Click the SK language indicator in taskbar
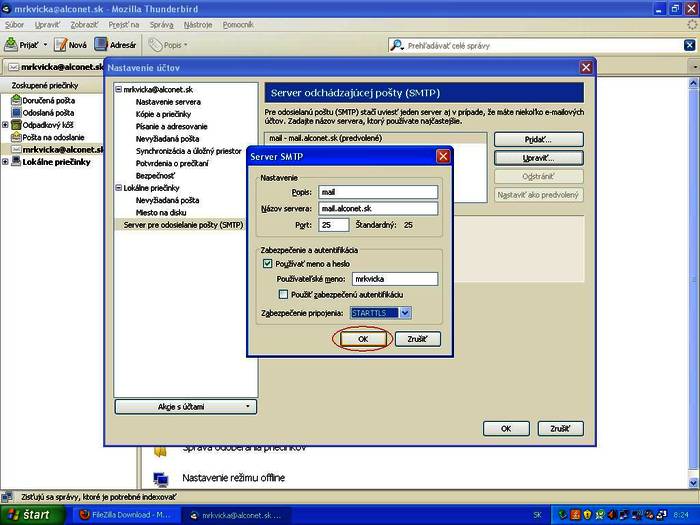The image size is (700, 525). [537, 515]
